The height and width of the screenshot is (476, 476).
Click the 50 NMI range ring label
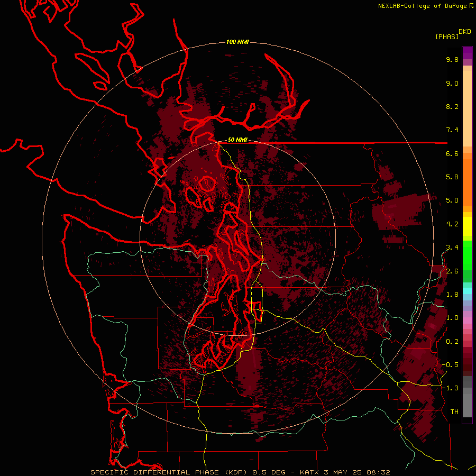[x=237, y=140]
